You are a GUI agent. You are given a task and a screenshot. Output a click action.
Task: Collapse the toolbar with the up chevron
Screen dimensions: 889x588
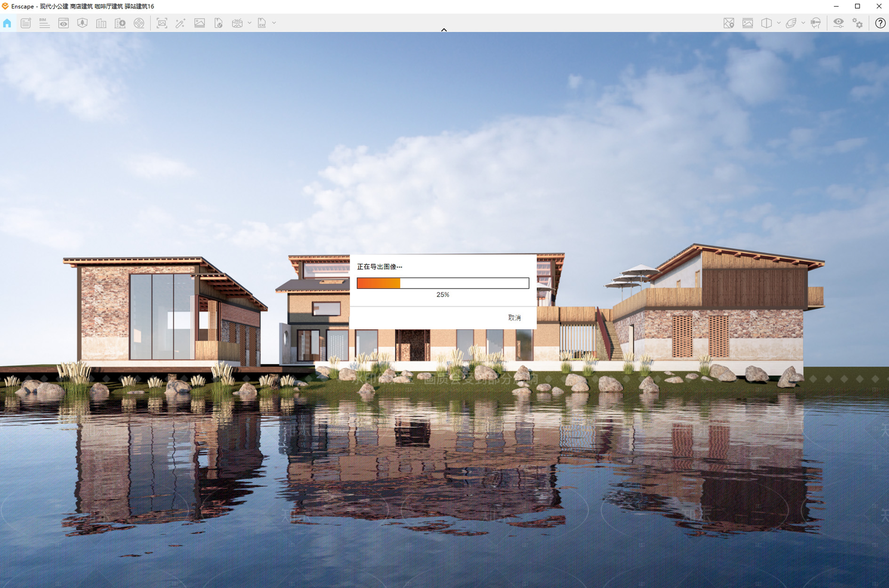click(x=444, y=30)
